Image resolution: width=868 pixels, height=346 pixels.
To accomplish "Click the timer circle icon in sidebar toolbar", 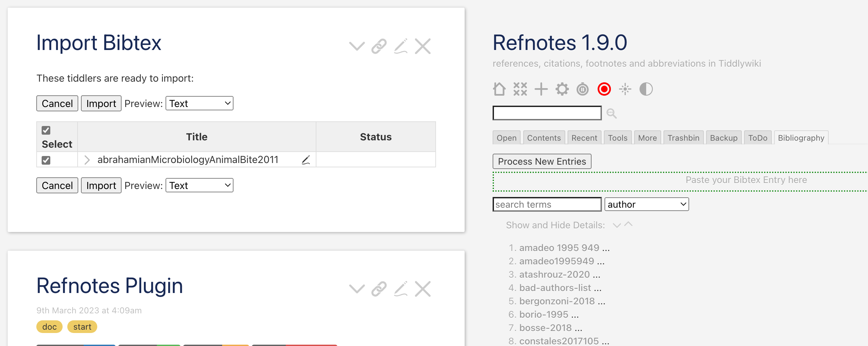I will click(x=583, y=89).
